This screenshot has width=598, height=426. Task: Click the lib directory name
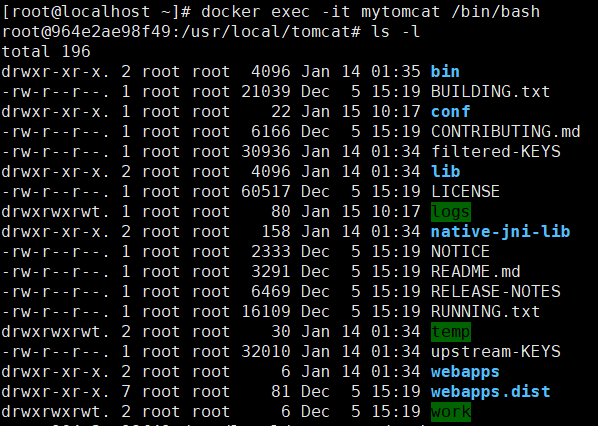(445, 172)
